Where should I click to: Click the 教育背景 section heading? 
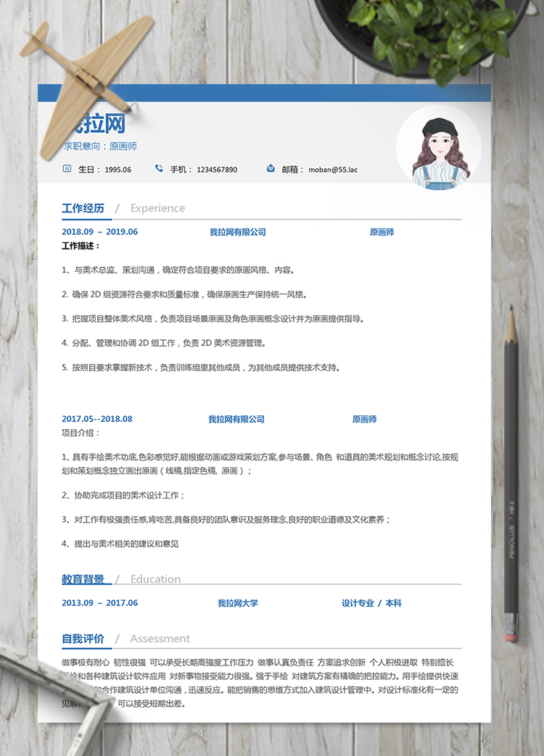tap(83, 579)
